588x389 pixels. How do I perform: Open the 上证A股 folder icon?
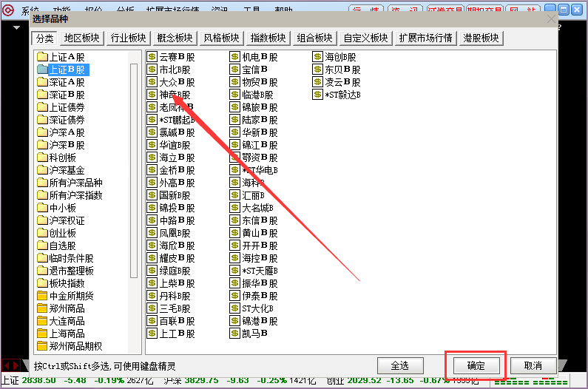click(x=42, y=57)
